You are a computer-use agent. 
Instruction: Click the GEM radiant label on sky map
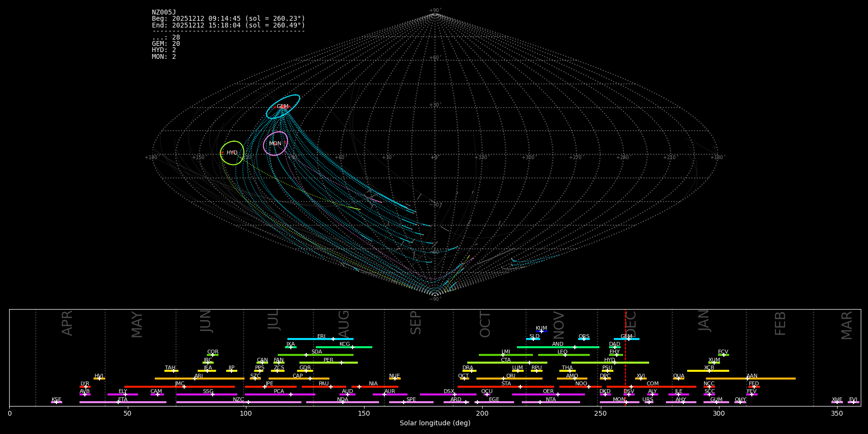[x=282, y=107]
